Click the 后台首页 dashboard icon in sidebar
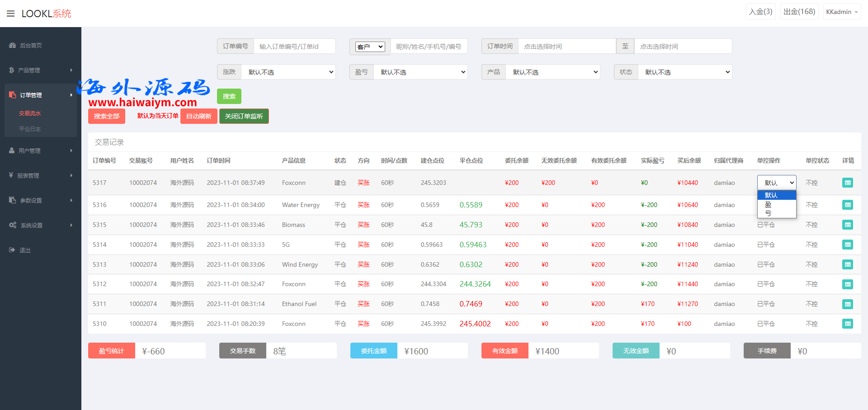 (x=12, y=45)
